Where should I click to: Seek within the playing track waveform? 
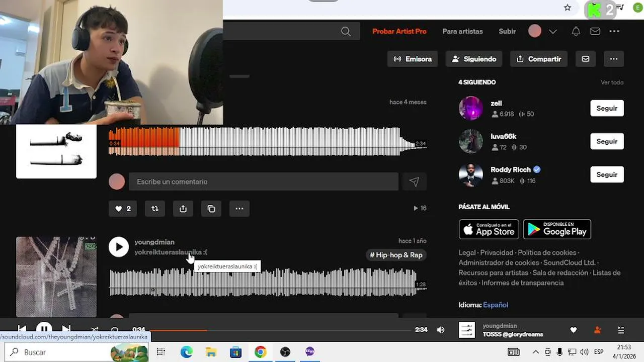(268, 141)
